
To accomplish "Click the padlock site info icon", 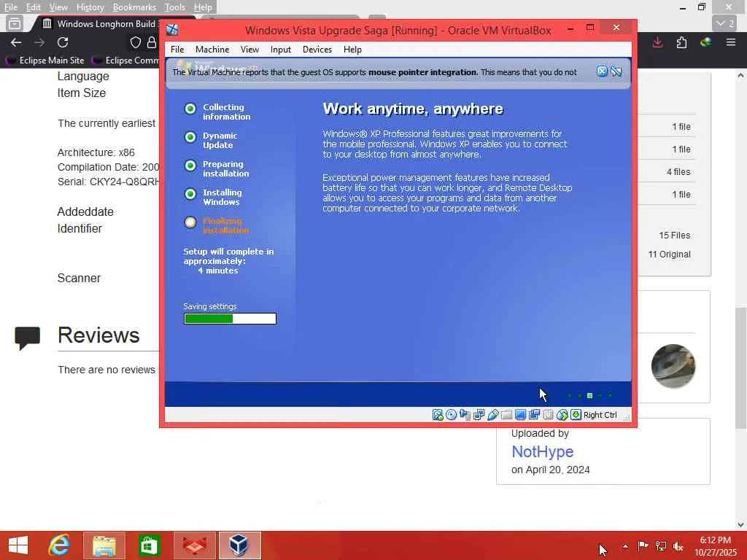I will 152,42.
